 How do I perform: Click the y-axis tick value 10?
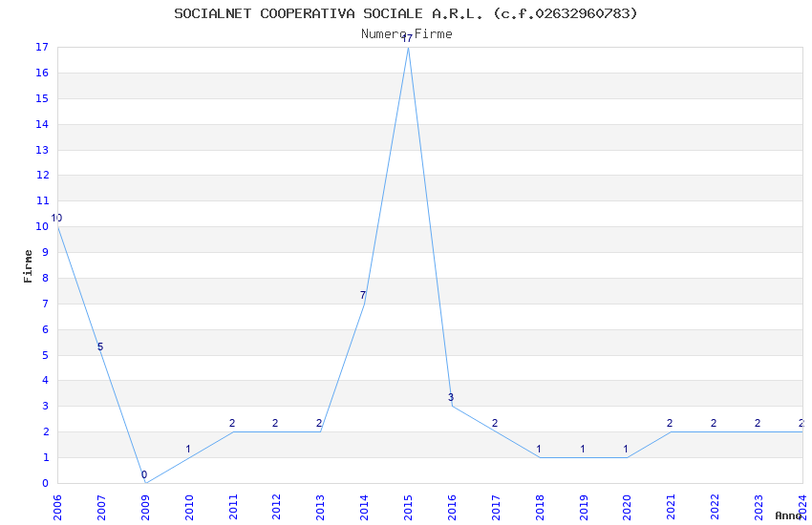click(42, 226)
